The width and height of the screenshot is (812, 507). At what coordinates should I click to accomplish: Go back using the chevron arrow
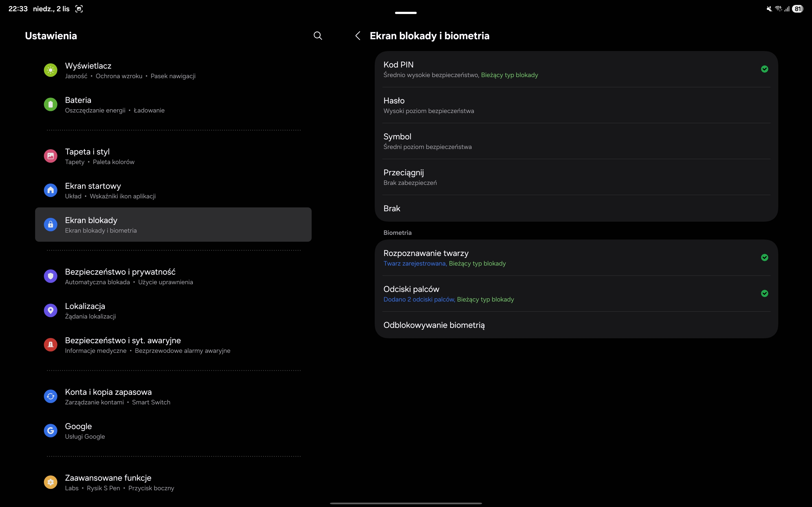[358, 36]
